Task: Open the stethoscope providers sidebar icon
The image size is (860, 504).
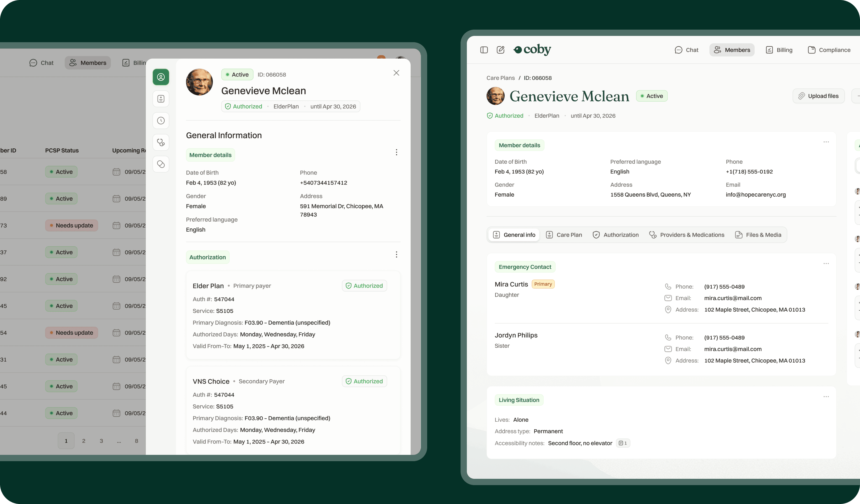Action: pos(161,142)
